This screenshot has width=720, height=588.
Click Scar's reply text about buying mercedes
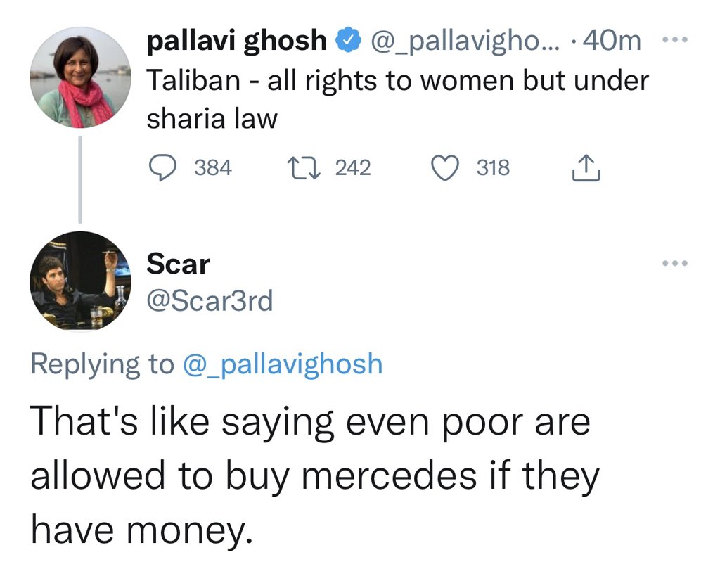coord(314,477)
